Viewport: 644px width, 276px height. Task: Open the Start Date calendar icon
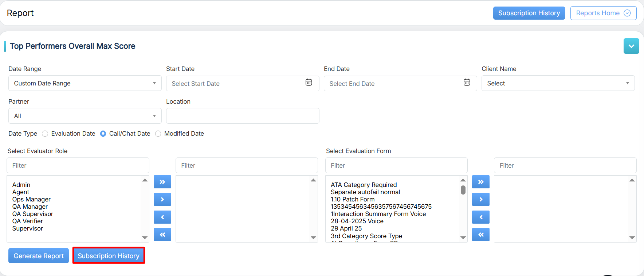[309, 83]
